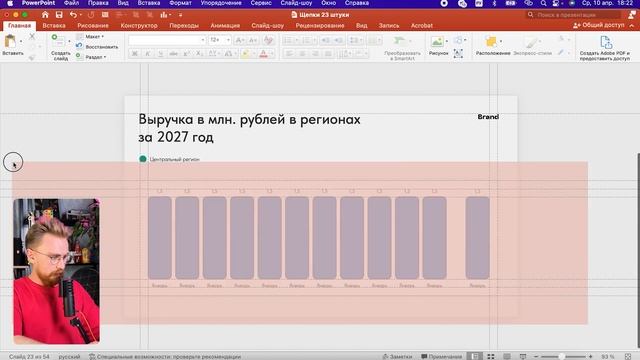The width and height of the screenshot is (640, 360).
Task: Center text alignment in the ribbon
Action: coord(302,54)
